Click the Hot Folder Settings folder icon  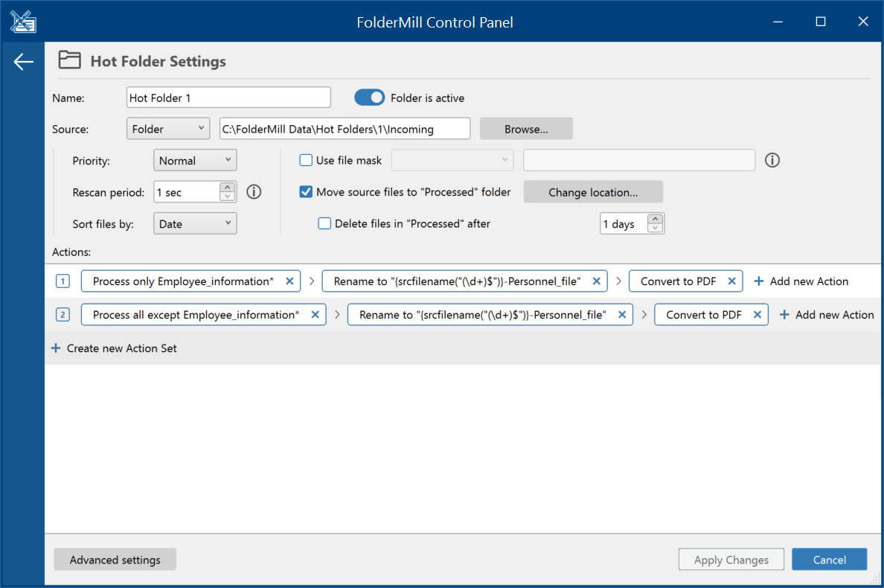[x=69, y=60]
